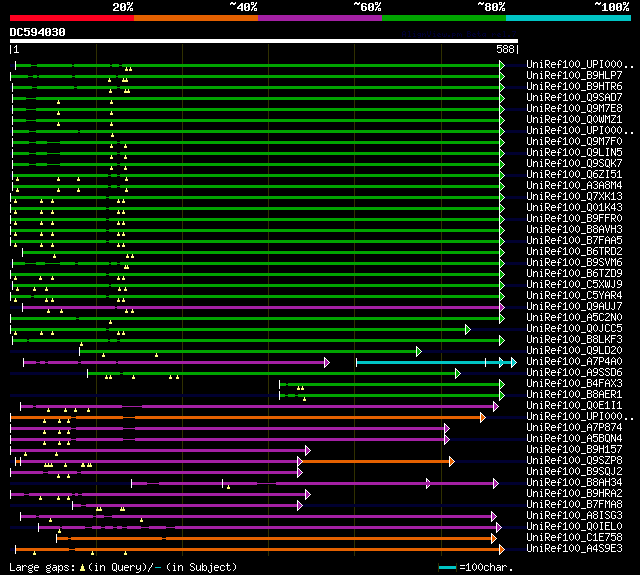
Task: Select the UniRef100_B9FFR0 label
Action: [x=574, y=219]
